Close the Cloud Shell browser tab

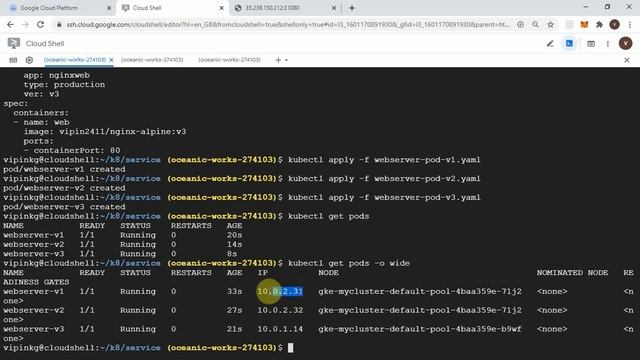click(x=221, y=8)
